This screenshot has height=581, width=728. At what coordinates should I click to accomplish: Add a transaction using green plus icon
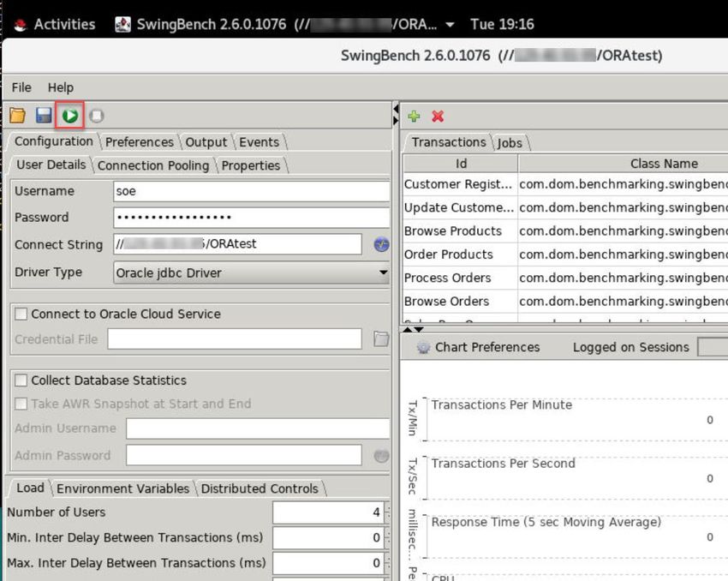pos(414,116)
